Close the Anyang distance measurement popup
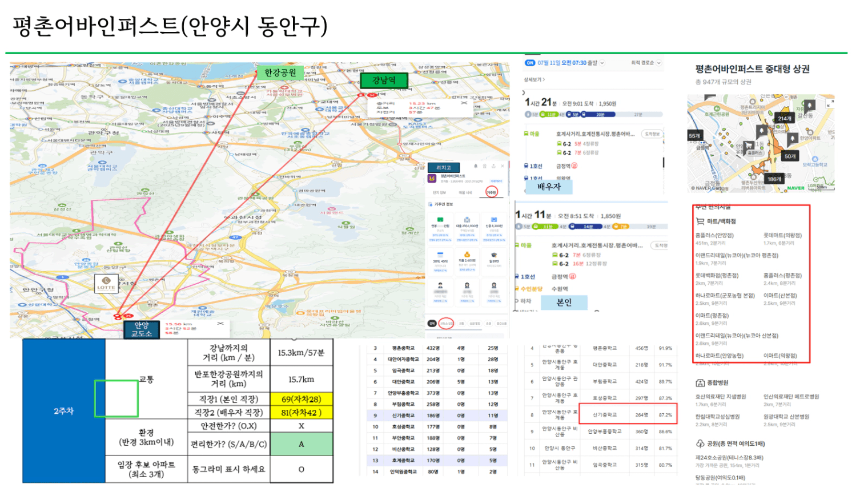This screenshot has height=488, width=868. [x=220, y=324]
